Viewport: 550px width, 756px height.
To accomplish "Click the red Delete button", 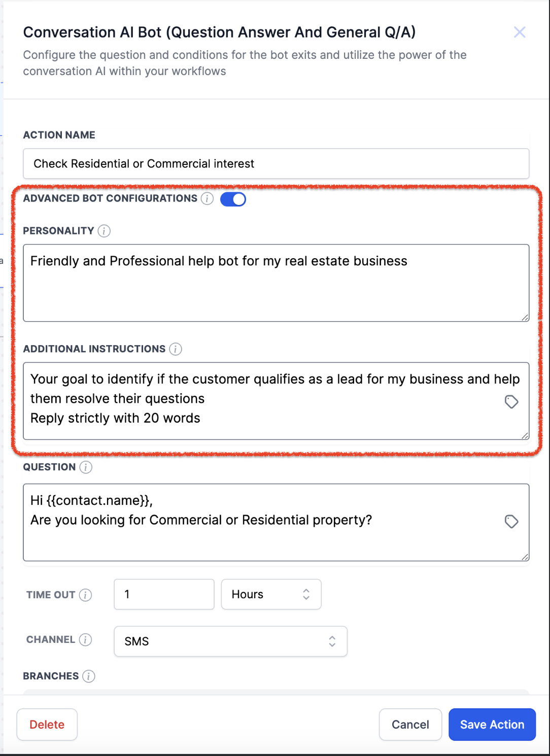I will (47, 725).
